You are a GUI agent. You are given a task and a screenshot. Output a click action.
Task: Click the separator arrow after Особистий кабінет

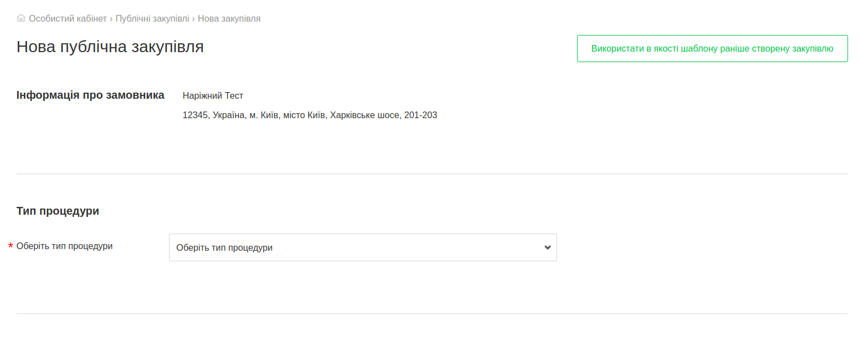click(x=111, y=18)
